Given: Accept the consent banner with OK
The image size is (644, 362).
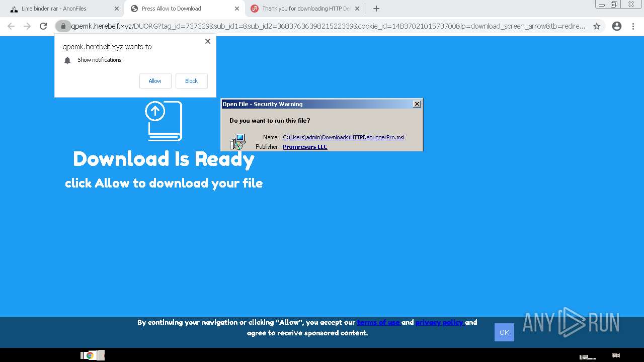Looking at the screenshot, I should [504, 332].
